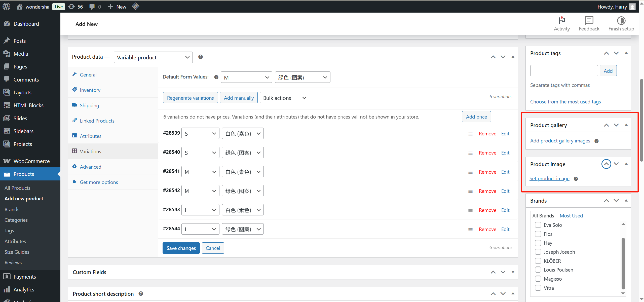Enable the Vitra brand checkbox
The image size is (644, 302).
click(538, 288)
